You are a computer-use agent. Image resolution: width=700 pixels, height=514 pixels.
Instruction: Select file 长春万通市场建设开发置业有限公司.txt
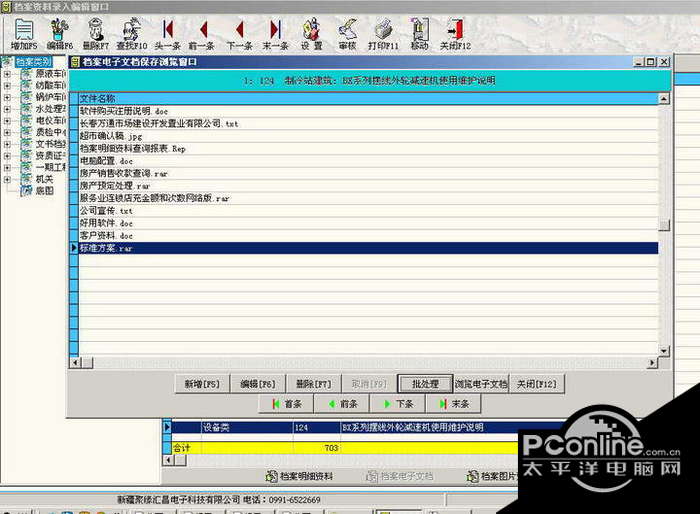pos(368,123)
